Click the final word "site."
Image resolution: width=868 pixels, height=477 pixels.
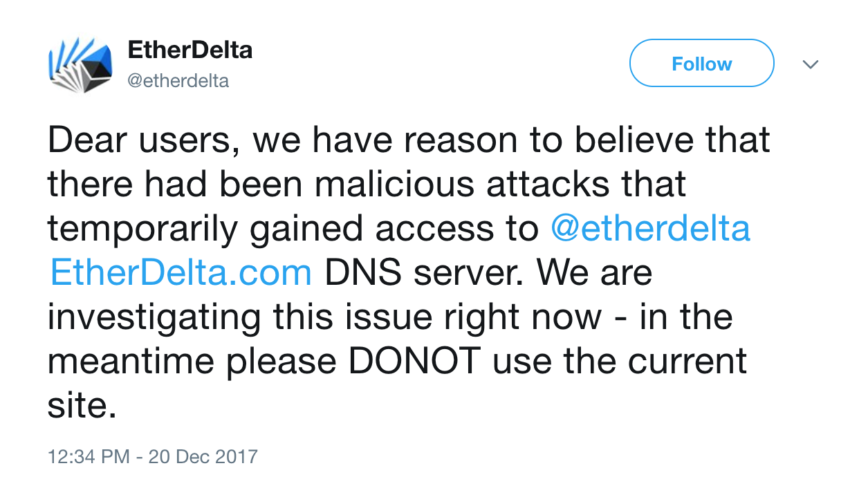82,406
